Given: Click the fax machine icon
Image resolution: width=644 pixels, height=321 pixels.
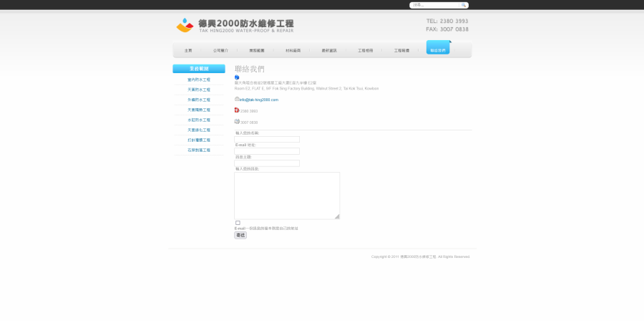Looking at the screenshot, I should tap(237, 121).
